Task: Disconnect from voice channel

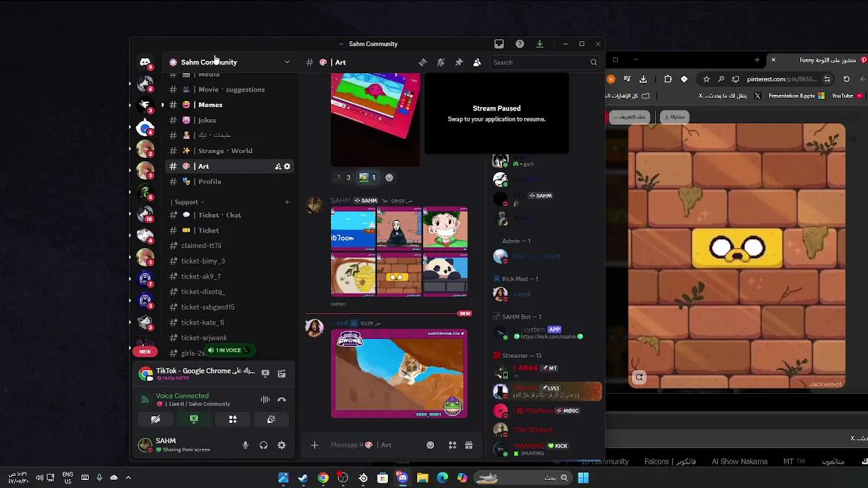Action: [x=281, y=400]
